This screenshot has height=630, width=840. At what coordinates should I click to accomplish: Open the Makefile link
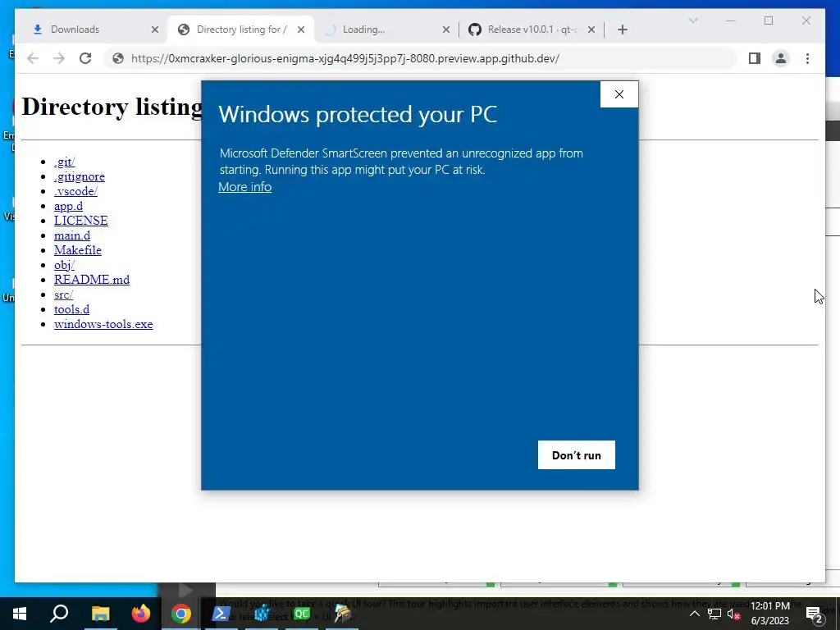point(78,250)
